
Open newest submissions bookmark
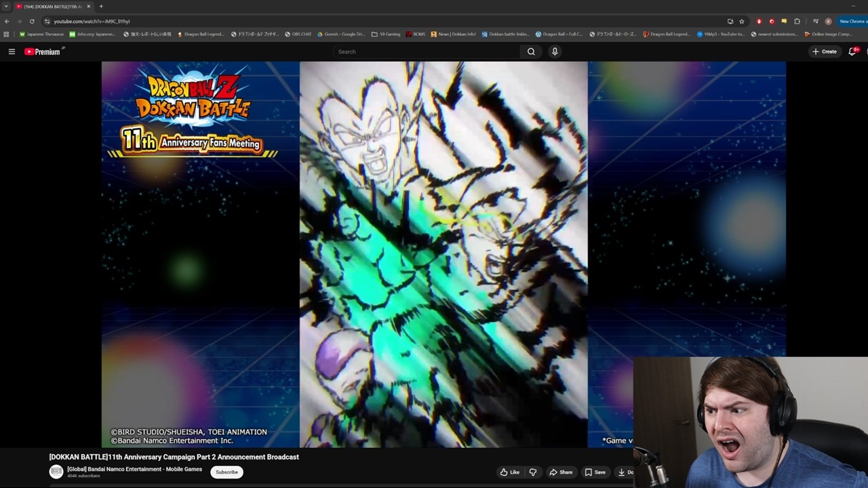[775, 34]
